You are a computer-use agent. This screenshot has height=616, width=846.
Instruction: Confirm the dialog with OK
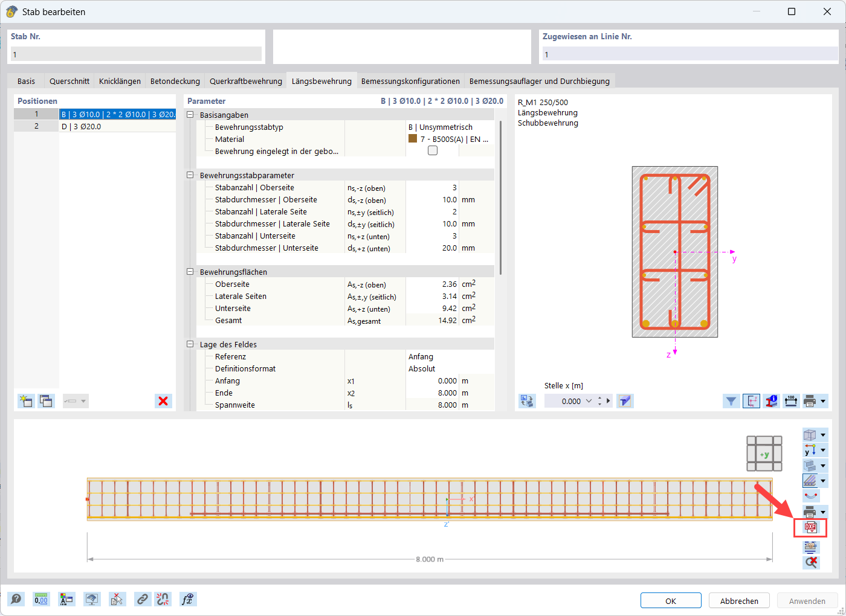[671, 601]
